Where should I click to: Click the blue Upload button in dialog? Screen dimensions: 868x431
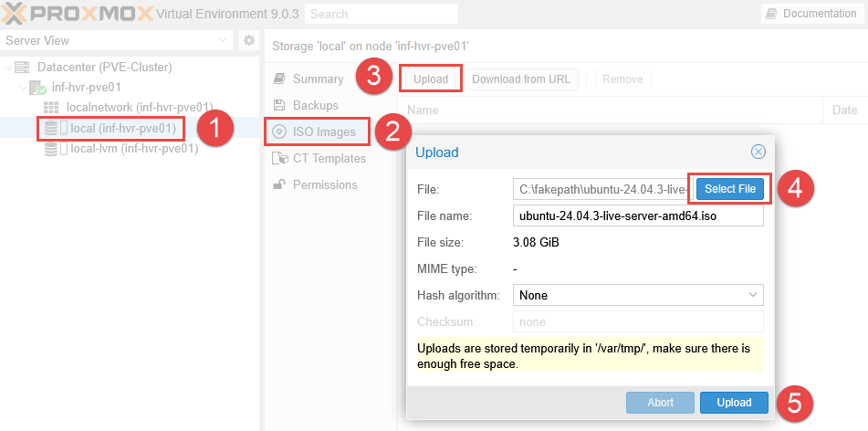(x=734, y=403)
